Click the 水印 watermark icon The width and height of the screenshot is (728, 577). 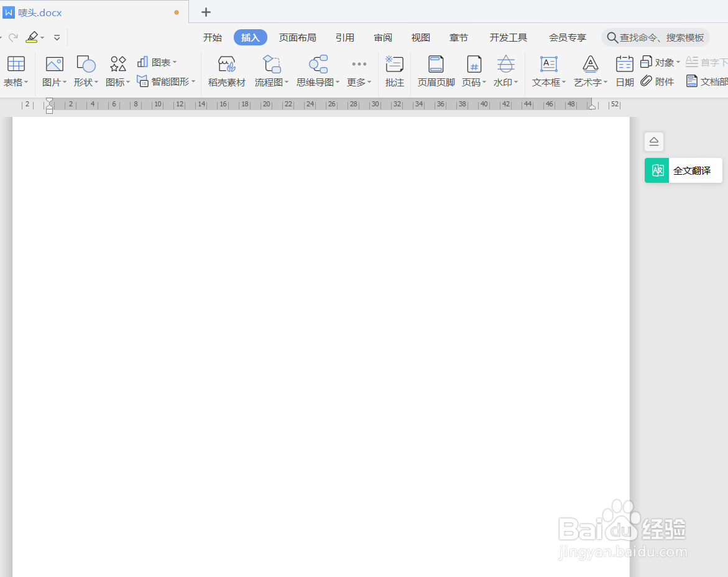pos(505,64)
